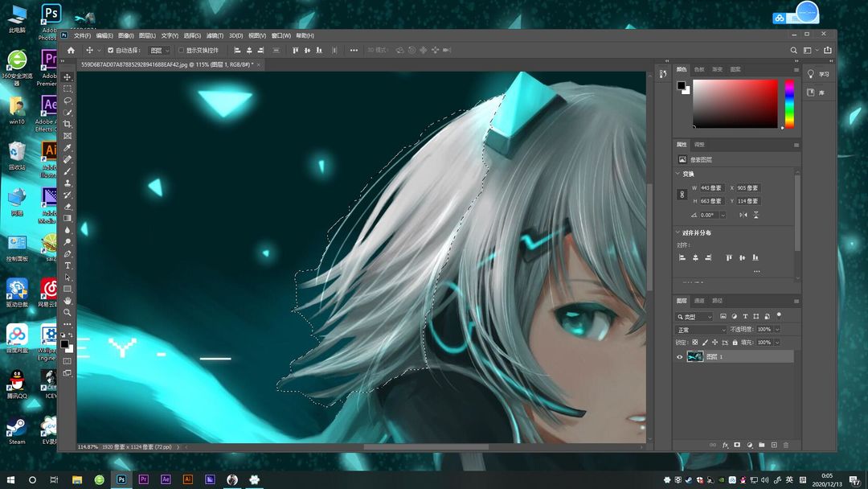This screenshot has width=868, height=489.
Task: Toggle the layer filter on/off switch
Action: [779, 315]
